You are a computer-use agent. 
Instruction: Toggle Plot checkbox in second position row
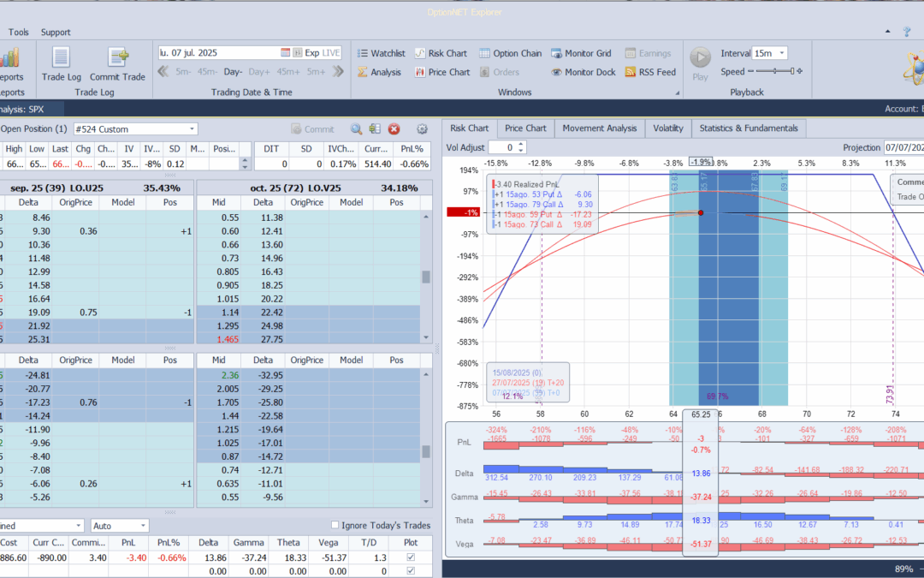[x=411, y=570]
